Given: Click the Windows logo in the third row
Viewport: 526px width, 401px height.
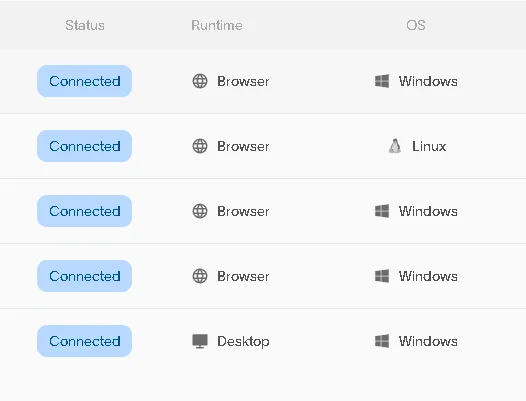Looking at the screenshot, I should (382, 211).
